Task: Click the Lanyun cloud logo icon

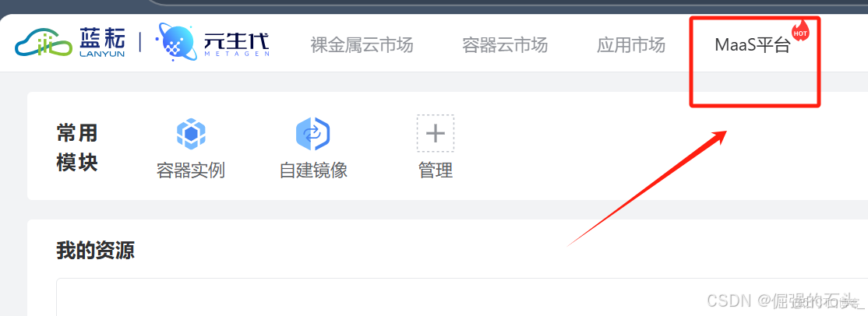Action: point(43,44)
